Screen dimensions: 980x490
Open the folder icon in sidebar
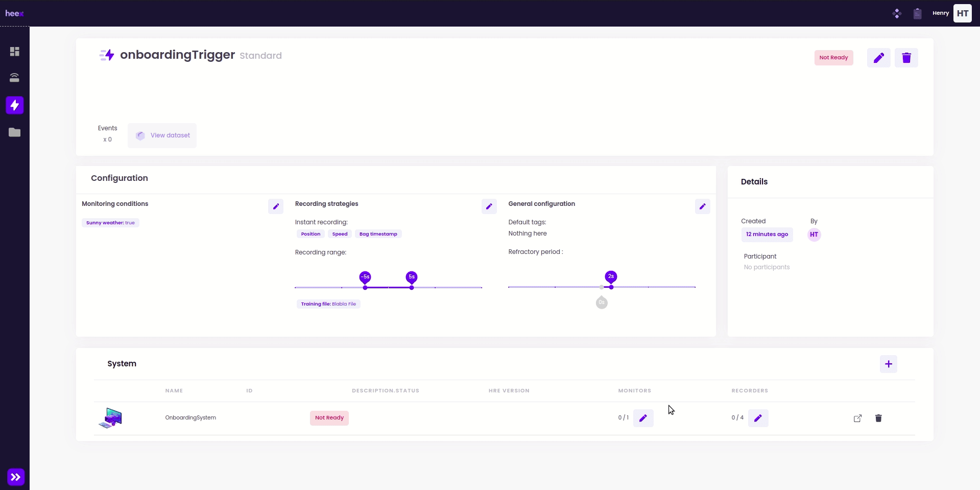pos(14,132)
